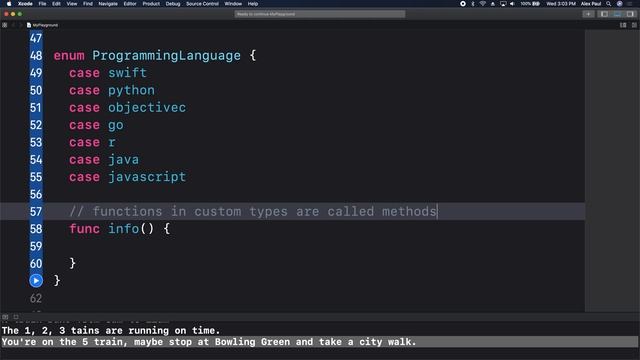Image resolution: width=640 pixels, height=360 pixels.
Task: Click the Wed 3:03 PM clock
Action: click(561, 4)
